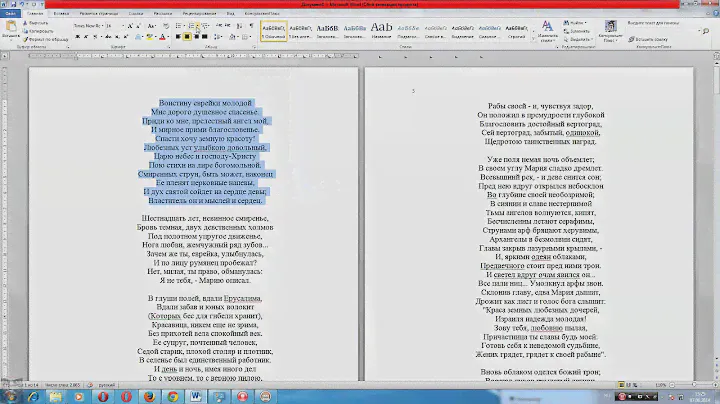Toggle bold formatting on selected text
Image resolution: width=720 pixels, height=404 pixels.
[77, 34]
